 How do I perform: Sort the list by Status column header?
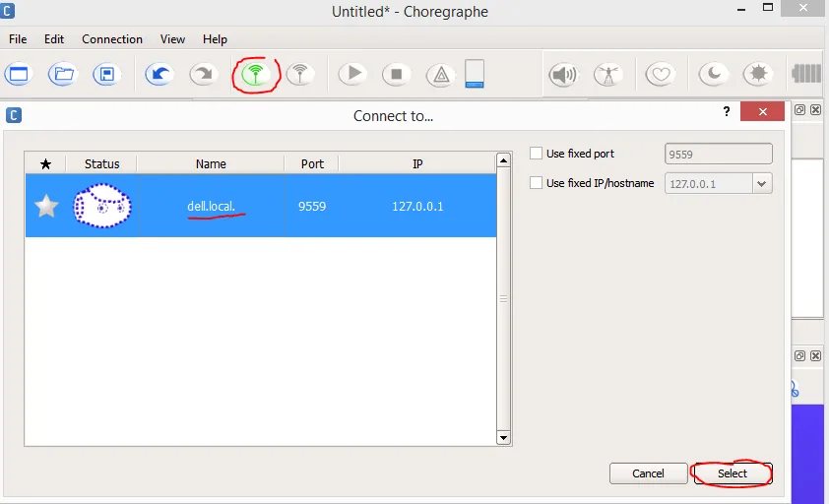(101, 164)
